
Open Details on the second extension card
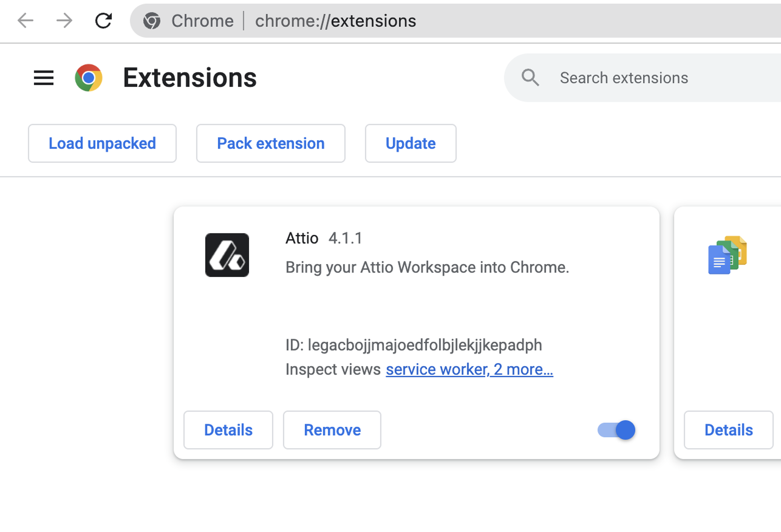728,430
